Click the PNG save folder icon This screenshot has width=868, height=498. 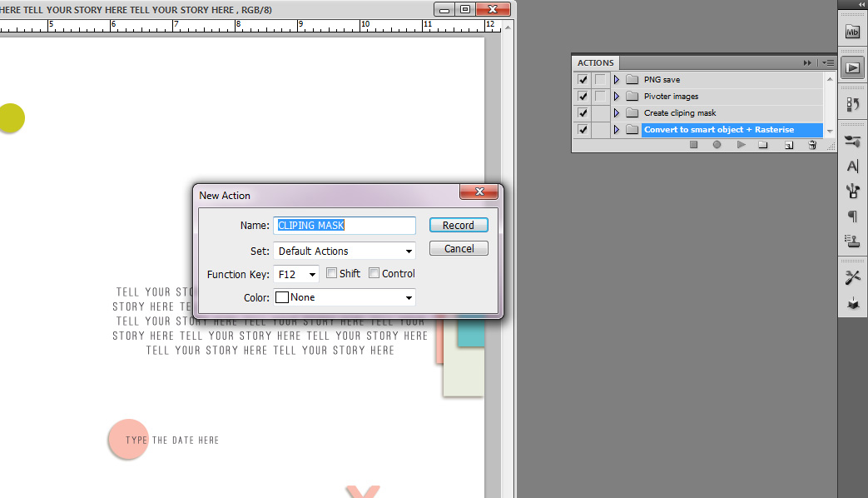632,80
